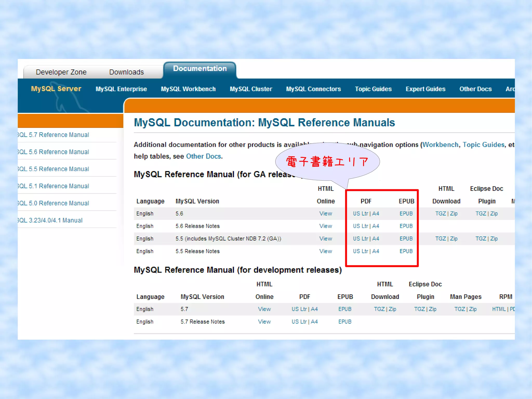532x399 pixels.
Task: Select Expert Guides navigation item
Action: [425, 89]
